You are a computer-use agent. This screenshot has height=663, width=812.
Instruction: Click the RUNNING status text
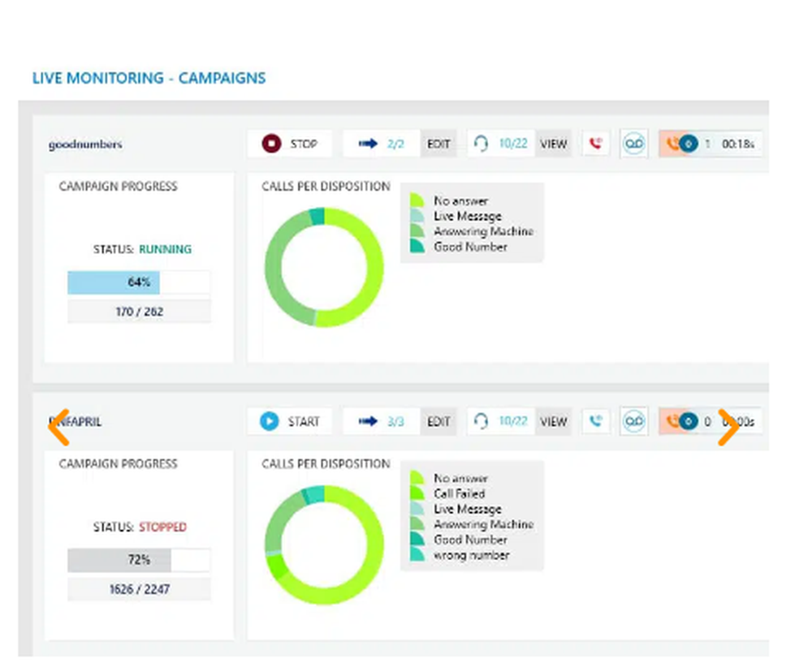[x=165, y=249]
